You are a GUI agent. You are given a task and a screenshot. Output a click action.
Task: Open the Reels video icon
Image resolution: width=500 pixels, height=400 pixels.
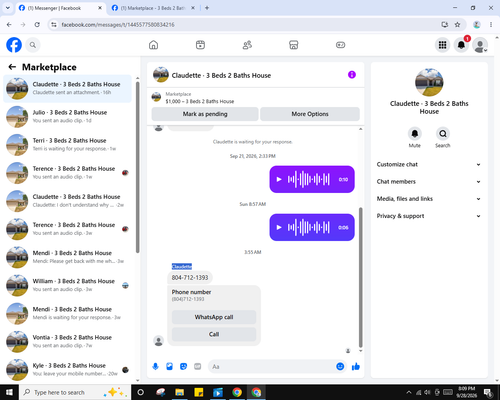click(200, 45)
